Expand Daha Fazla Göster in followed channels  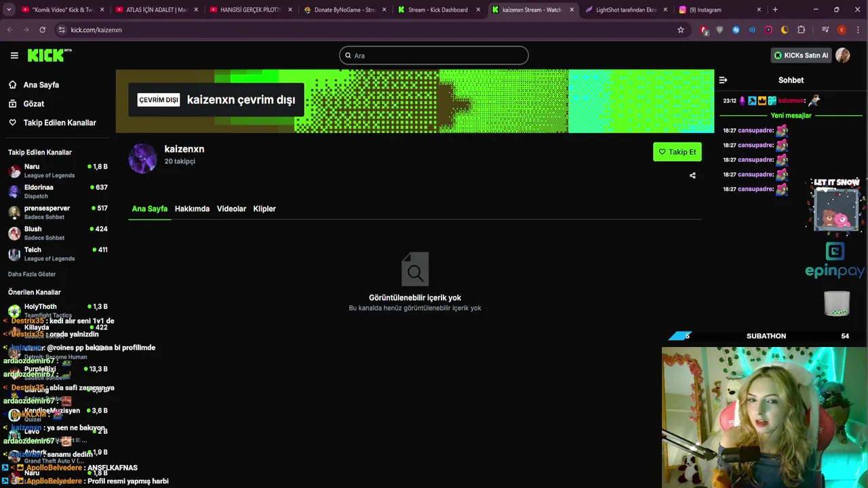[32, 274]
